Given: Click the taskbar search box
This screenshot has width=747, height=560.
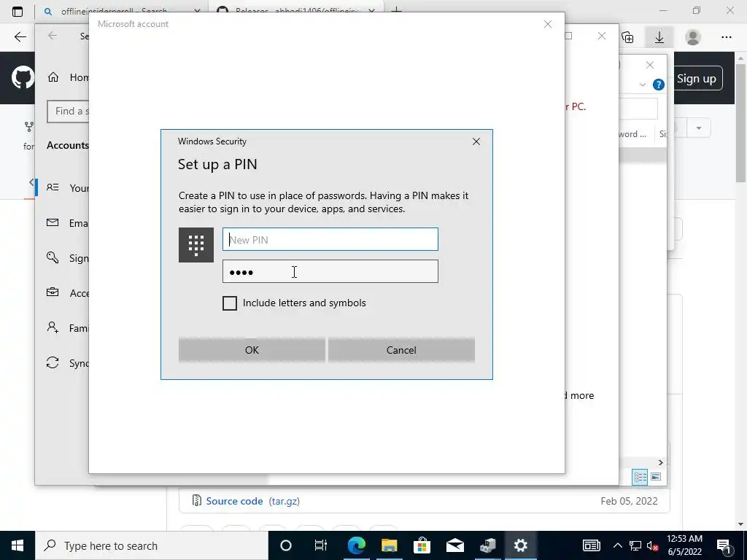Looking at the screenshot, I should tap(152, 545).
